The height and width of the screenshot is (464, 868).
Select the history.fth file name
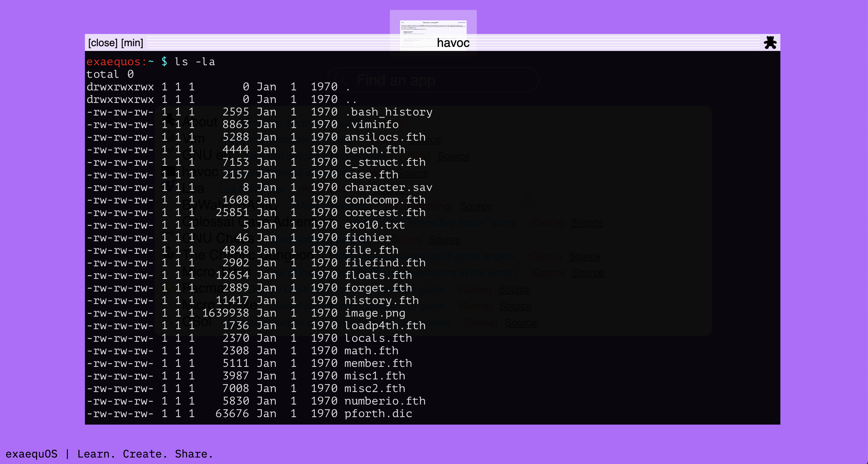click(382, 301)
